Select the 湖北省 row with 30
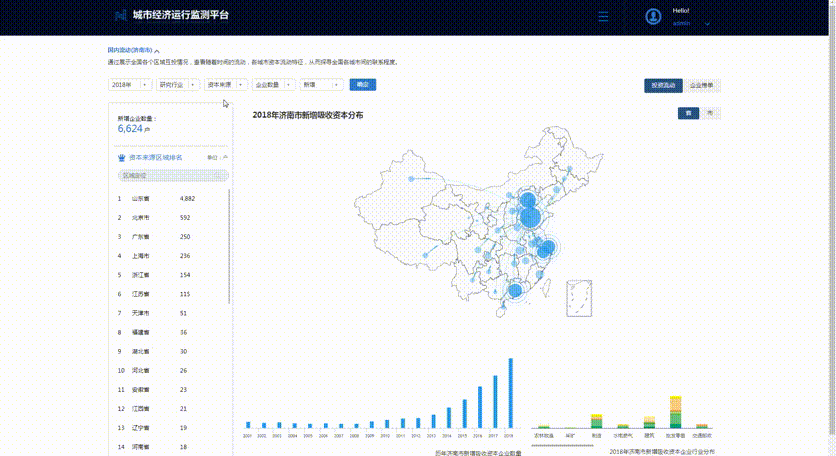The width and height of the screenshot is (836, 456). point(171,351)
